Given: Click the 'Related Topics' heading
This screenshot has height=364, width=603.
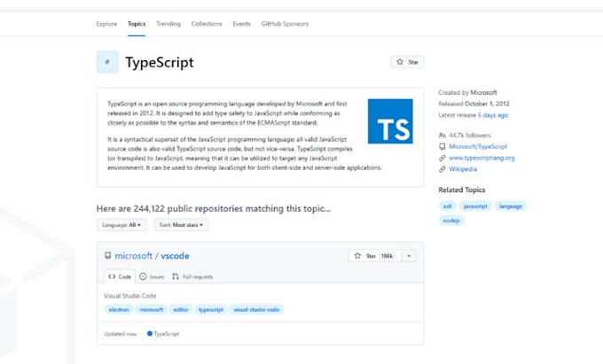Looking at the screenshot, I should pyautogui.click(x=462, y=190).
